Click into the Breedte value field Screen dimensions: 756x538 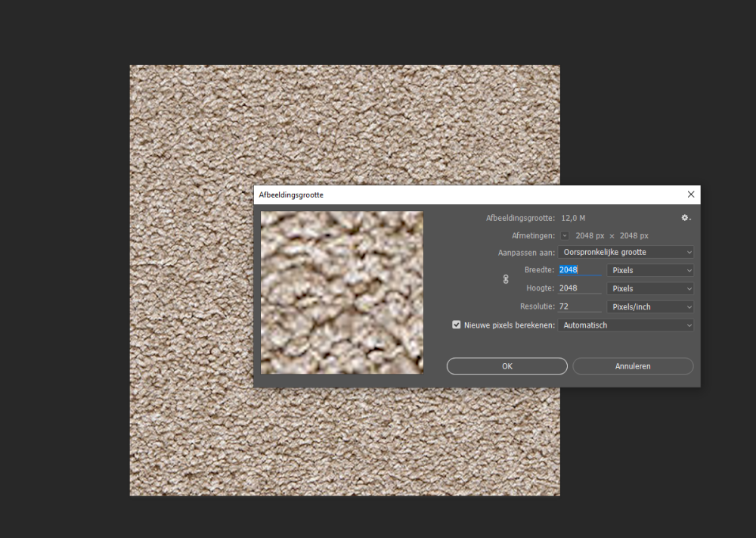579,270
